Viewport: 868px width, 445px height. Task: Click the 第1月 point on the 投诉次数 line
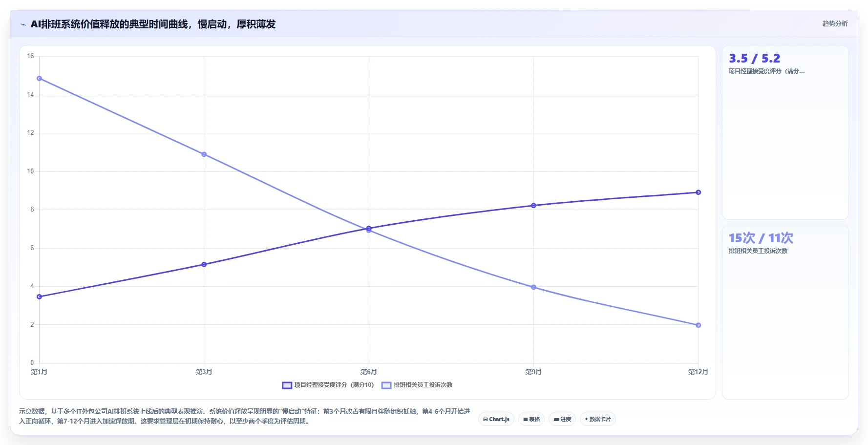point(40,79)
